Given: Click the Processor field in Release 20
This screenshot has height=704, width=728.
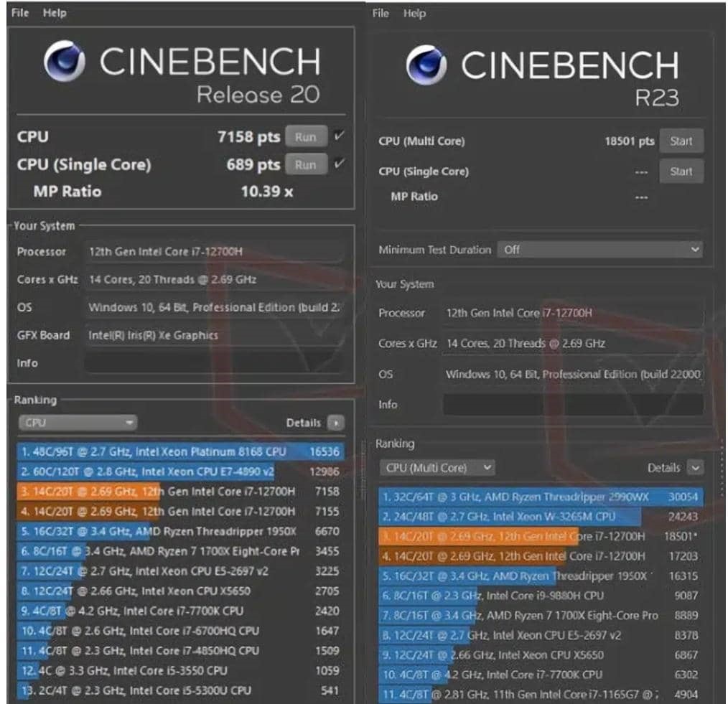Looking at the screenshot, I should click(x=215, y=251).
